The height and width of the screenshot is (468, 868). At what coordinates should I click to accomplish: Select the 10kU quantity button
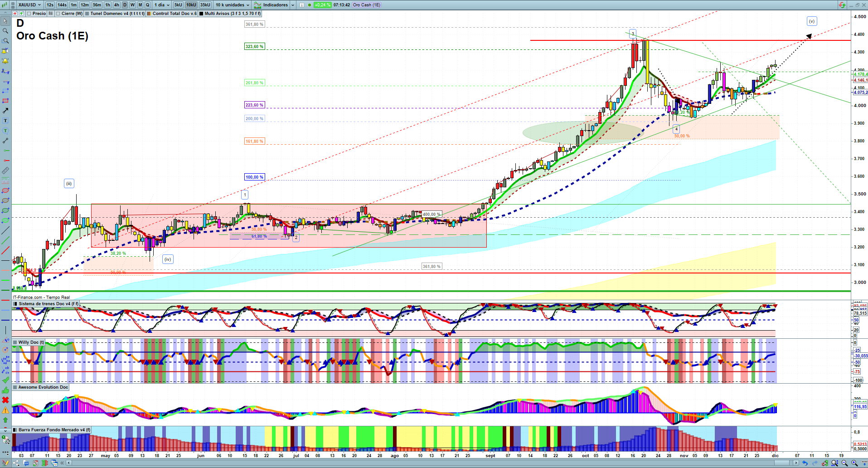[x=191, y=5]
